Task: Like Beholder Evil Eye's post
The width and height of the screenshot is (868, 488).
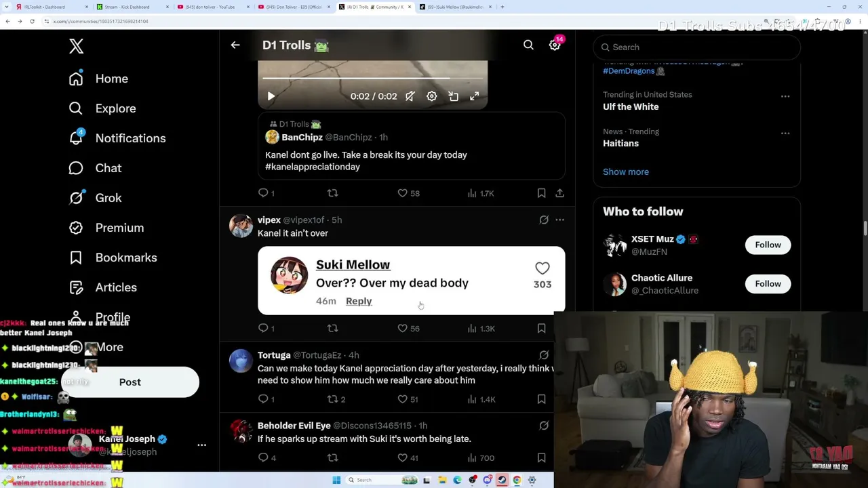Action: (x=408, y=457)
